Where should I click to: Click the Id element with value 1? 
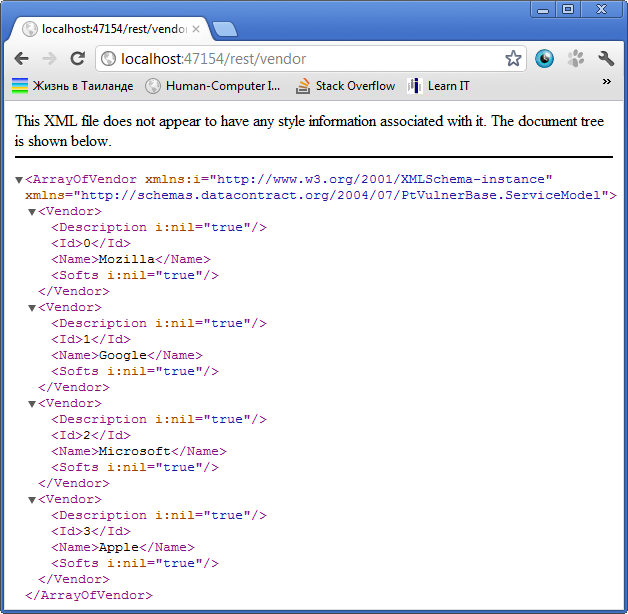[x=91, y=340]
